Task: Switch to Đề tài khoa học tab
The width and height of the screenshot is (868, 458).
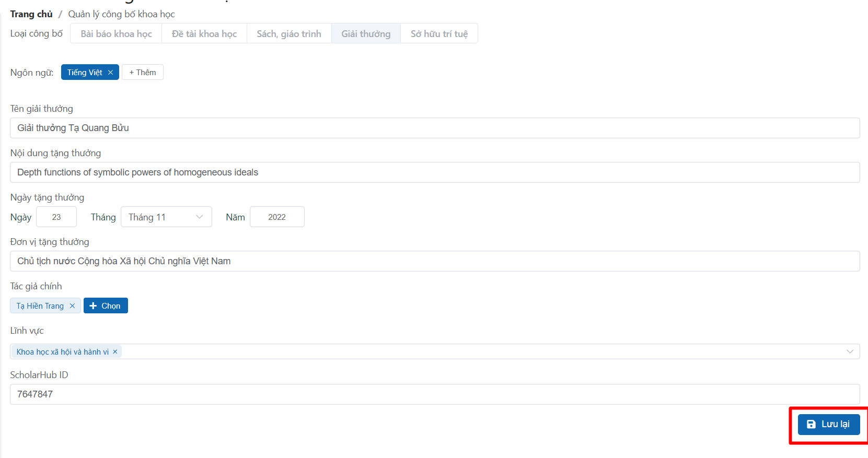Action: pyautogui.click(x=204, y=33)
